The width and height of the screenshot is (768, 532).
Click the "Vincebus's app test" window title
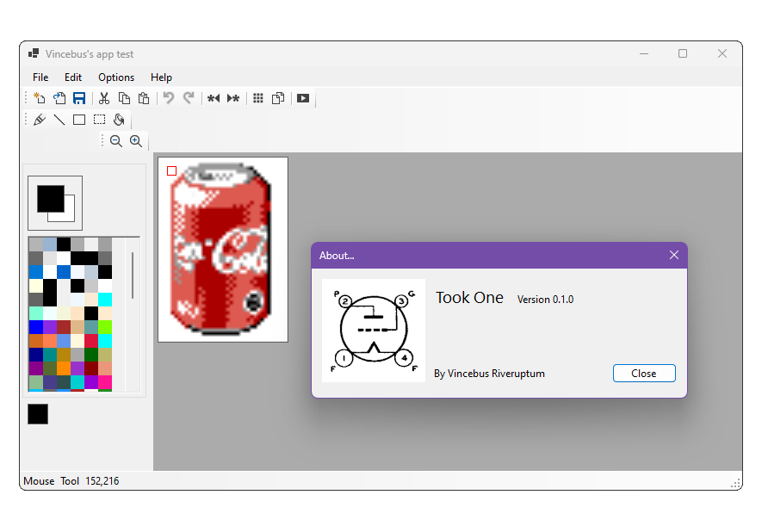90,54
